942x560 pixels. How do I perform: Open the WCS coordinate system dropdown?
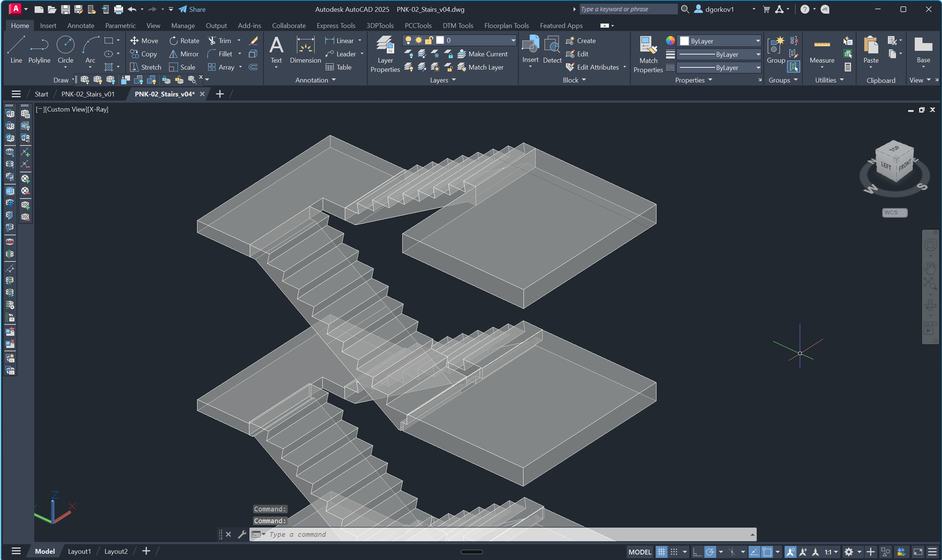point(894,212)
